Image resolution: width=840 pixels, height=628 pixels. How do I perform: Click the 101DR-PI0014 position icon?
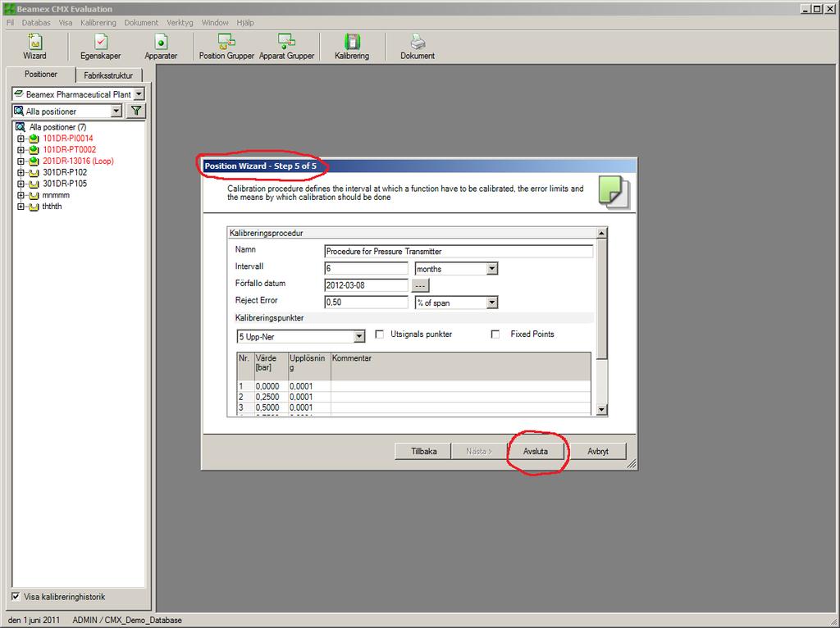click(34, 138)
